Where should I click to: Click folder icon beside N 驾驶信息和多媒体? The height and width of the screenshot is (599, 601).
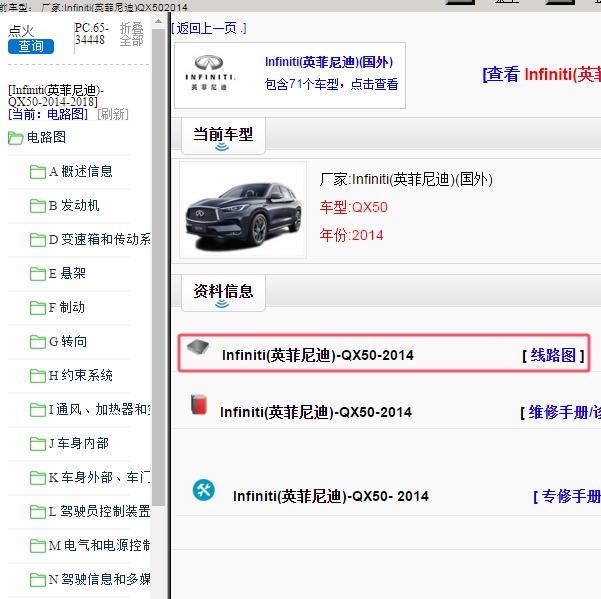[38, 579]
